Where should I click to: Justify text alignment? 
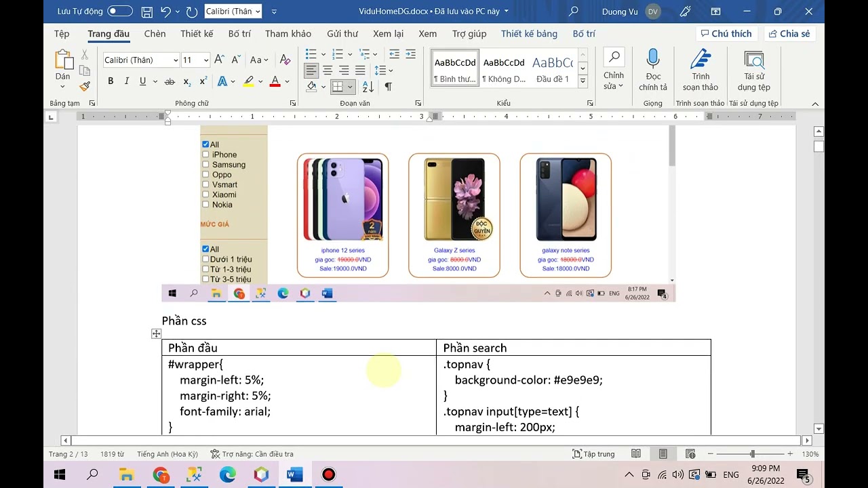coord(360,70)
